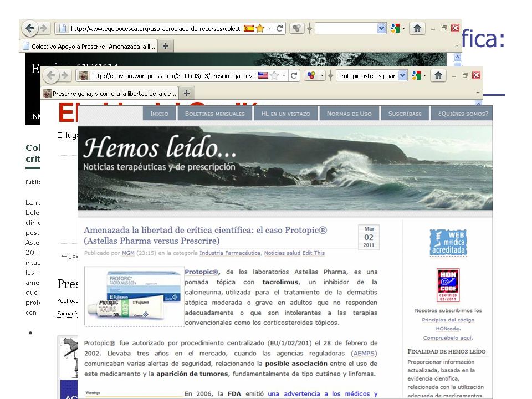Screen dimensions: 532x399
Task: Click egavilan wordpress URL address field
Action: pyautogui.click(x=173, y=76)
